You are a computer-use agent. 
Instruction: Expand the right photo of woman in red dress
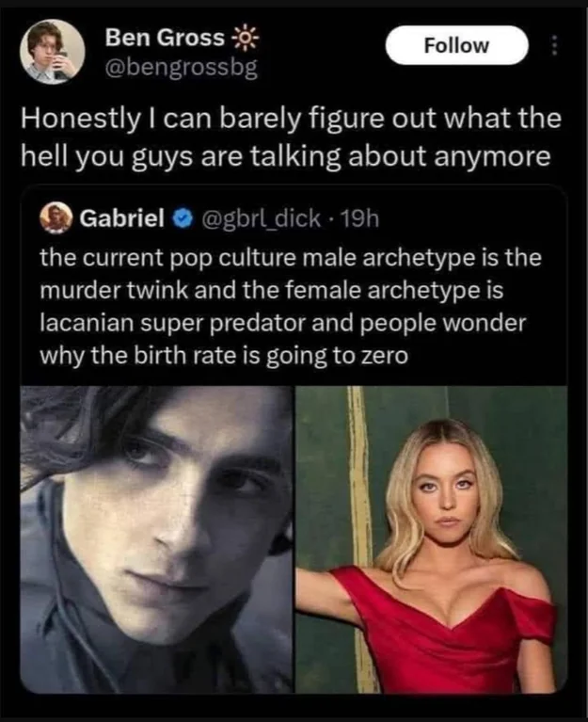click(x=431, y=539)
